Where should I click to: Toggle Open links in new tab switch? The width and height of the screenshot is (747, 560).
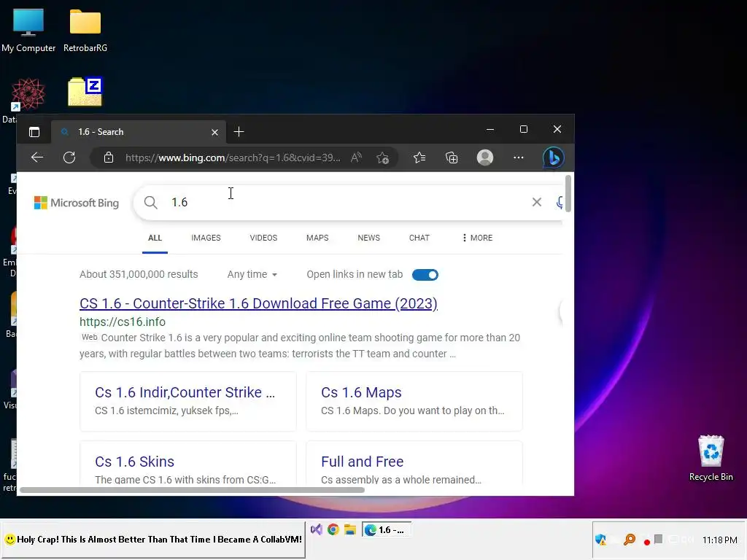425,275
